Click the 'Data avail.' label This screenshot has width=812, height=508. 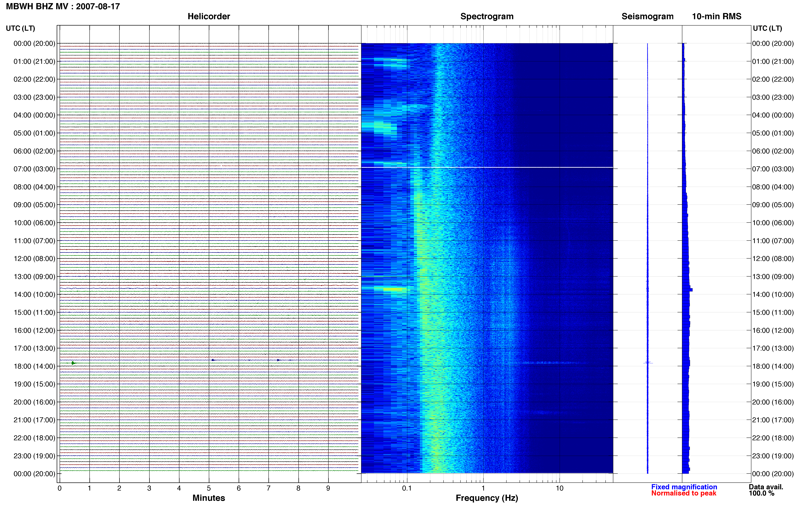coord(766,487)
